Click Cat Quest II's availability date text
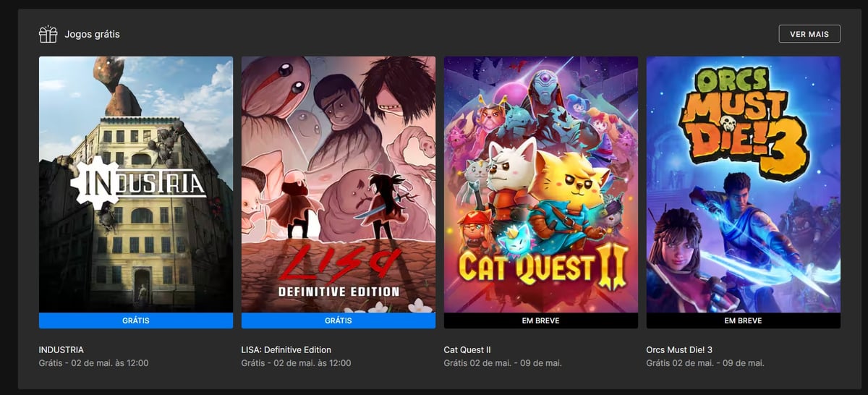 [x=503, y=363]
